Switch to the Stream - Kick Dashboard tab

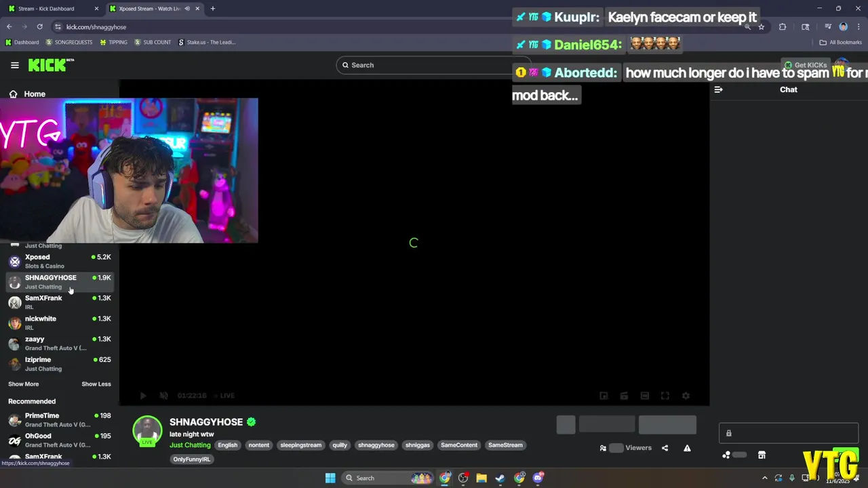53,9
